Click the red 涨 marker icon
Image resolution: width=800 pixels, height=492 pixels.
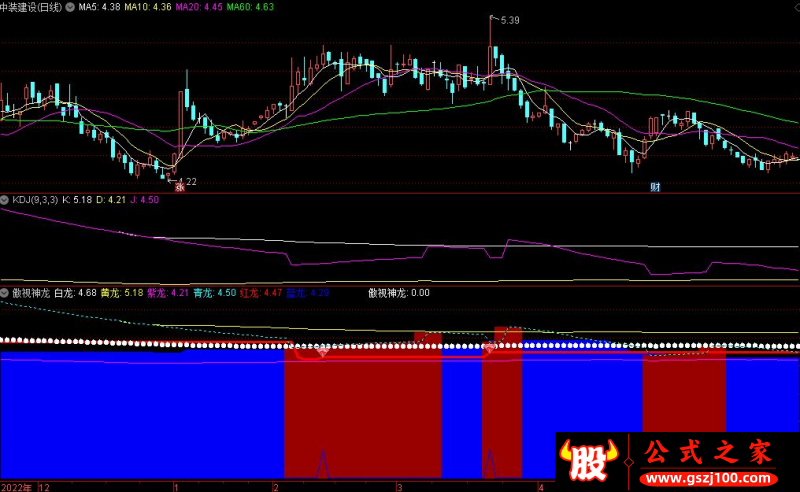(180, 187)
